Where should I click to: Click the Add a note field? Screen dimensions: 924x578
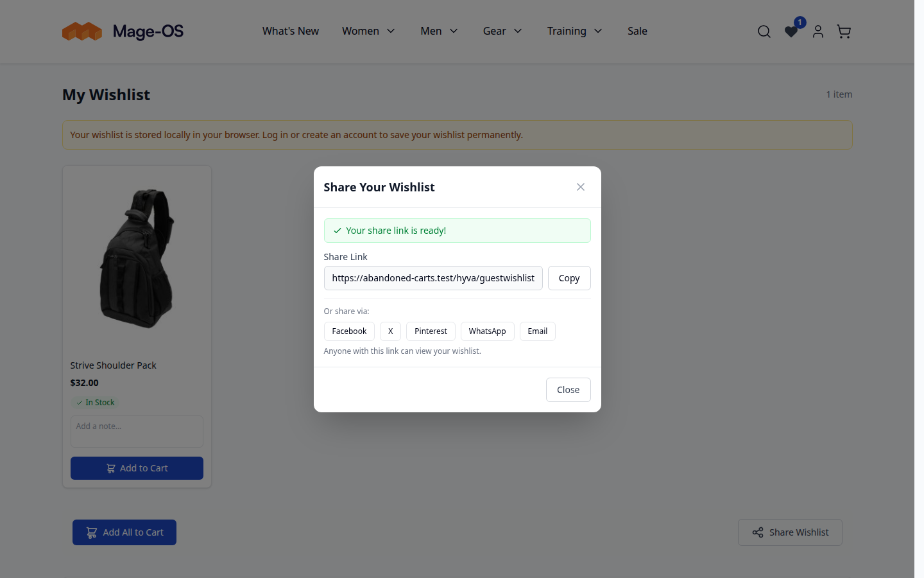(137, 432)
